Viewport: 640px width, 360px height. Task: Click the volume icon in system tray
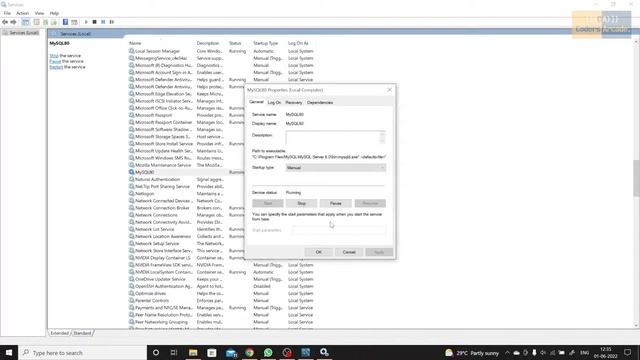tap(543, 353)
